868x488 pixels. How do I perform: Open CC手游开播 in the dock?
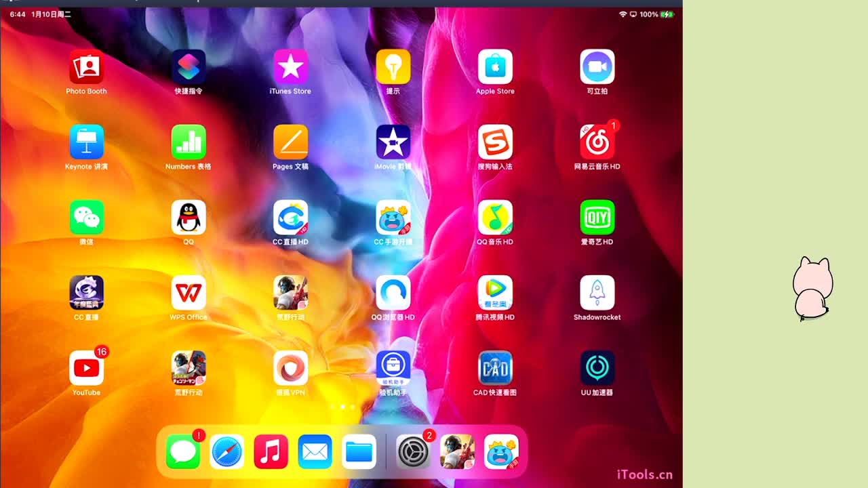[501, 451]
